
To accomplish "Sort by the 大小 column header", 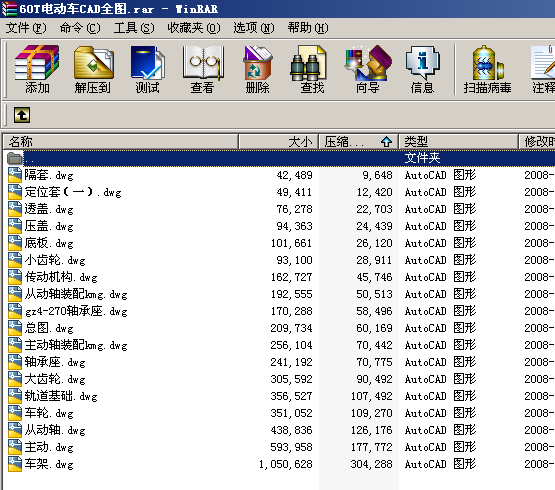I will click(279, 142).
